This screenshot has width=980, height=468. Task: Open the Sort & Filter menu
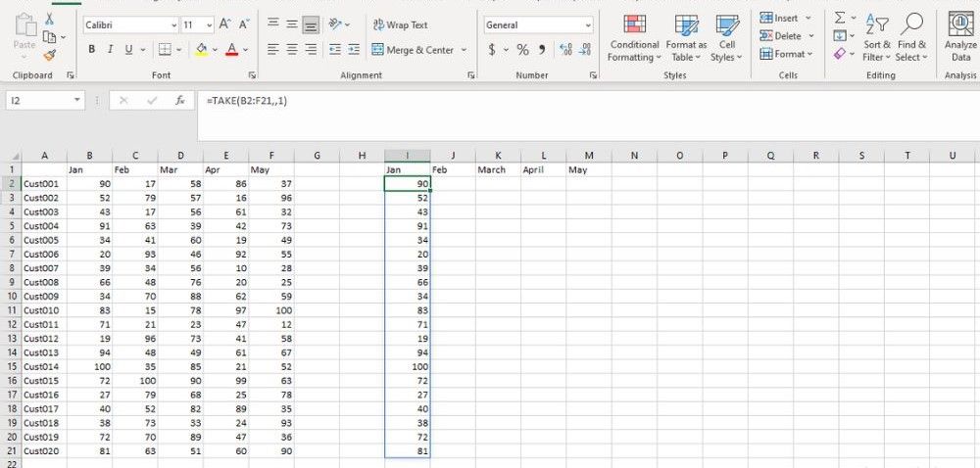[876, 39]
